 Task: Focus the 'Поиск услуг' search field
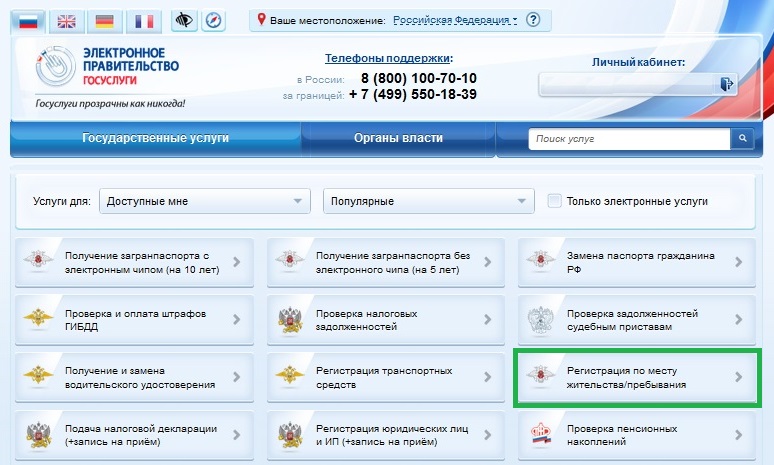click(x=630, y=139)
